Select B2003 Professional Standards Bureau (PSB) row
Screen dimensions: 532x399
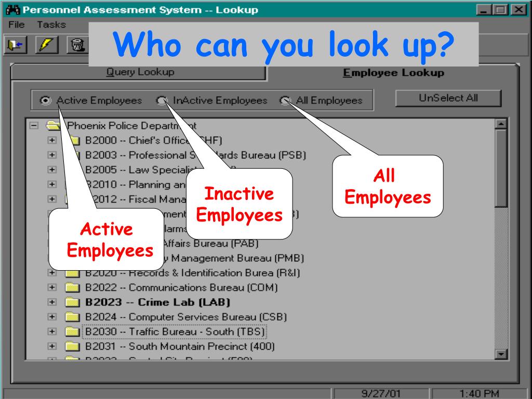pos(195,155)
